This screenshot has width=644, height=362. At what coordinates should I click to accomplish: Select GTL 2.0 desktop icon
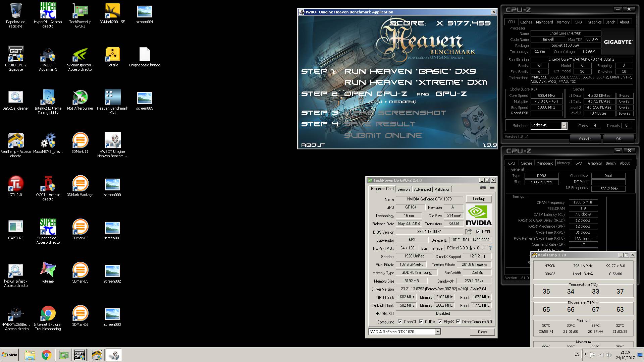pyautogui.click(x=16, y=186)
